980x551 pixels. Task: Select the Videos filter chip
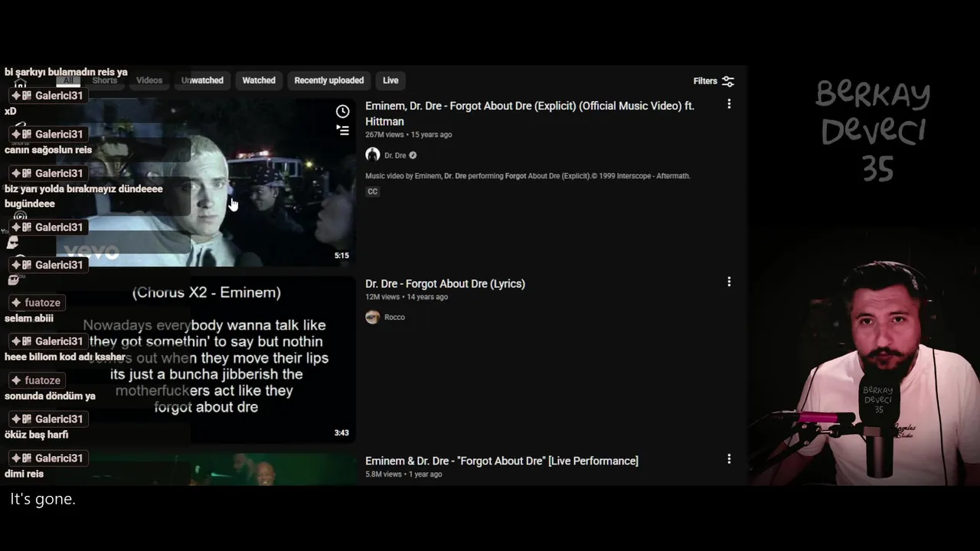point(149,80)
